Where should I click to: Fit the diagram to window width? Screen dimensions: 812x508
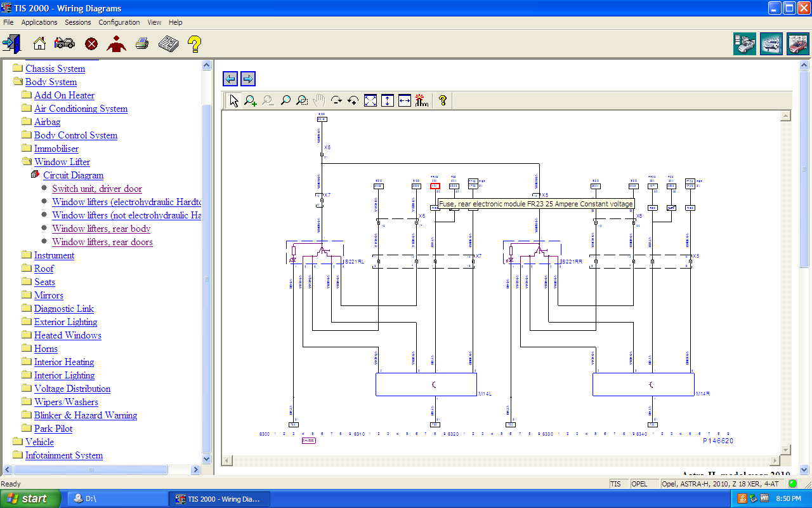405,100
